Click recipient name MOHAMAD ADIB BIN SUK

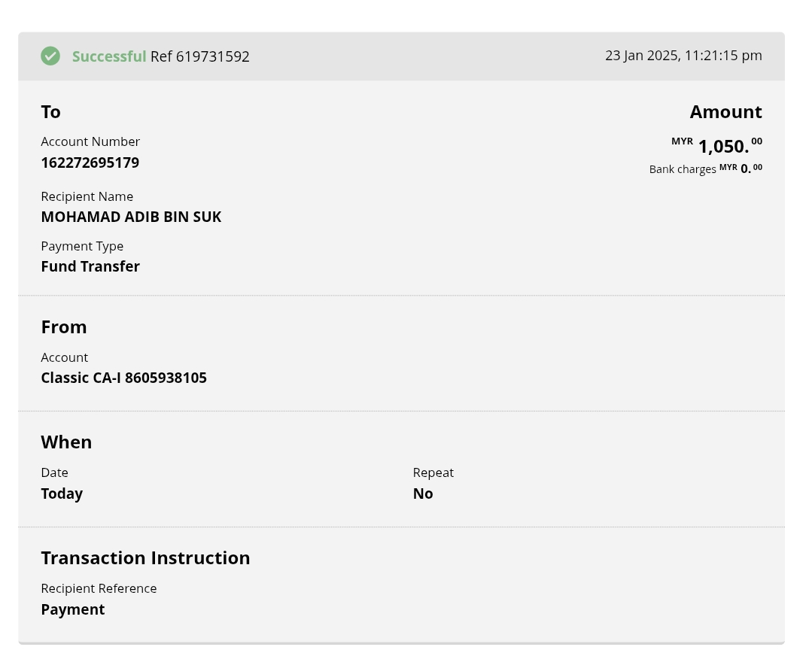tap(131, 217)
